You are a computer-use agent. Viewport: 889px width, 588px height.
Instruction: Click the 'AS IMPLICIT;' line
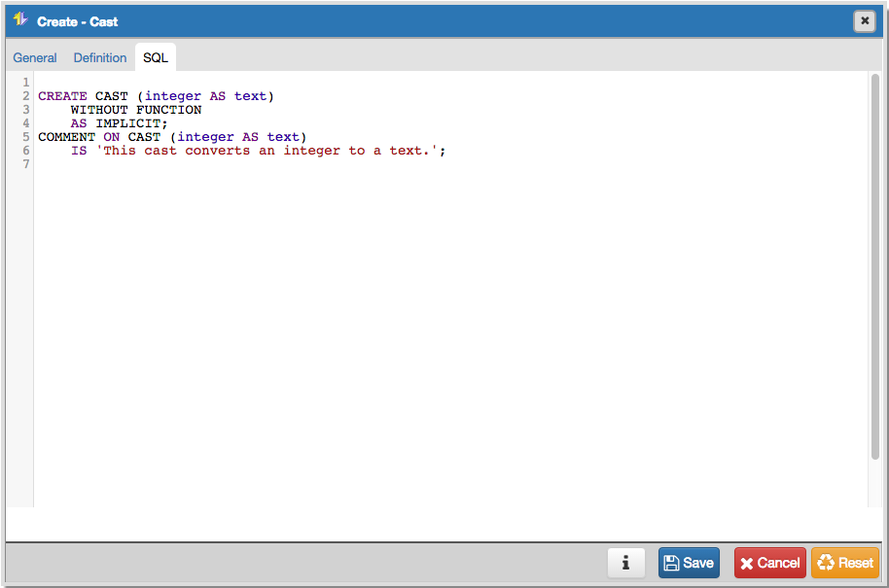point(119,123)
